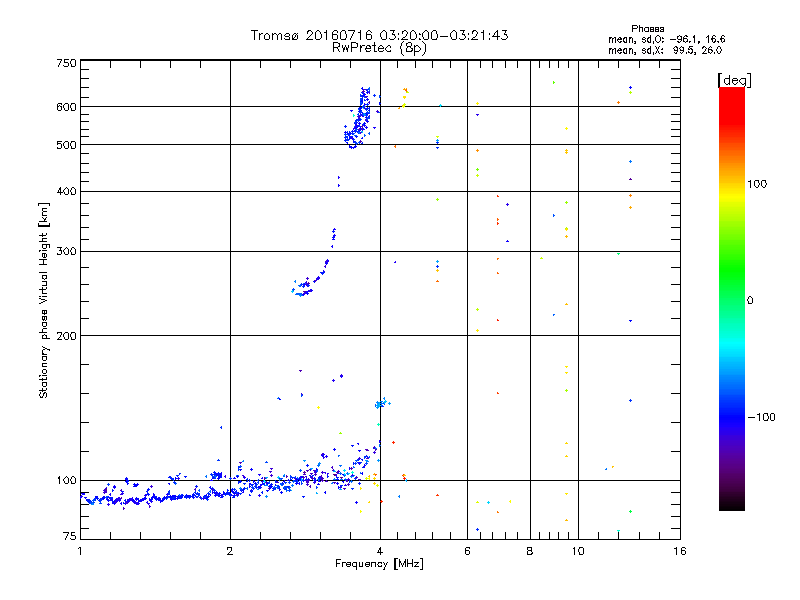Screen dimensions: 800x600
Task: Click the x-axis tick value '2'
Action: 230,551
